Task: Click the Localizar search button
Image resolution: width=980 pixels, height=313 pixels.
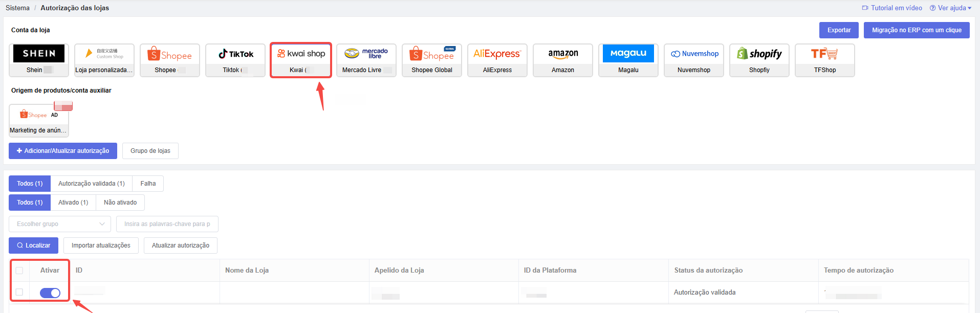Action: click(33, 245)
